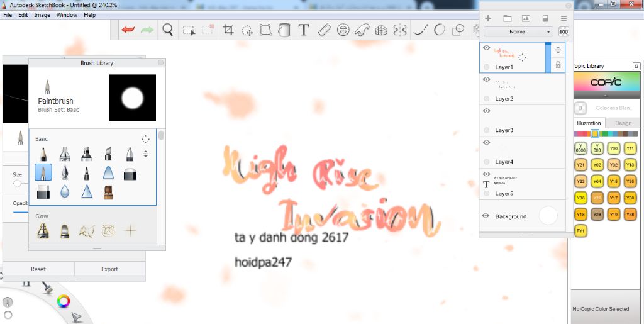This screenshot has height=324, width=644.
Task: Activate the Crop tool
Action: 228,30
